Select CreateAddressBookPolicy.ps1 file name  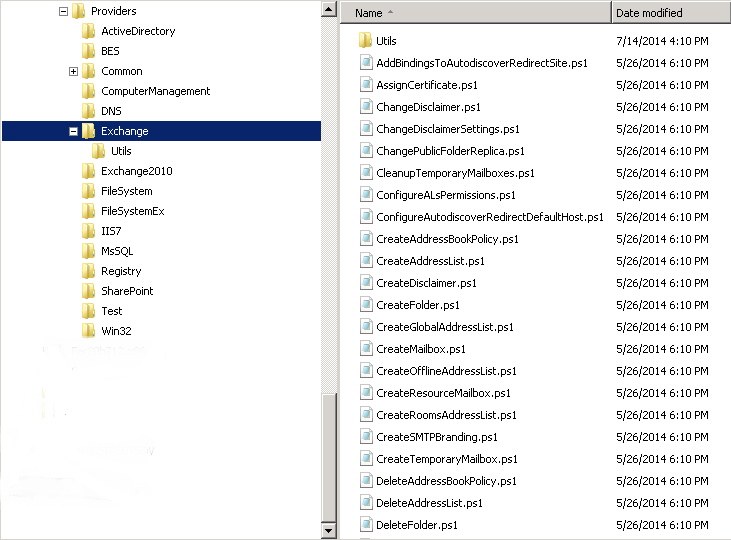coord(447,239)
